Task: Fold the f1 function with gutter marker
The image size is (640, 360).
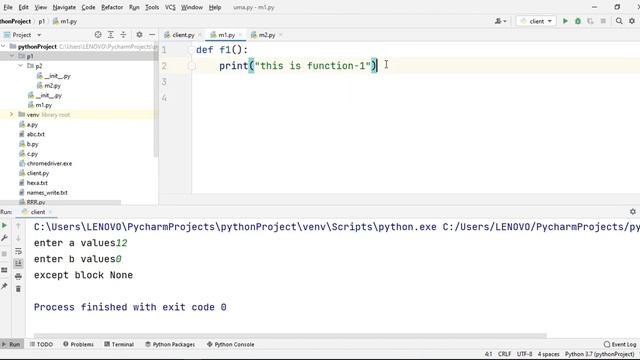Action: click(191, 50)
